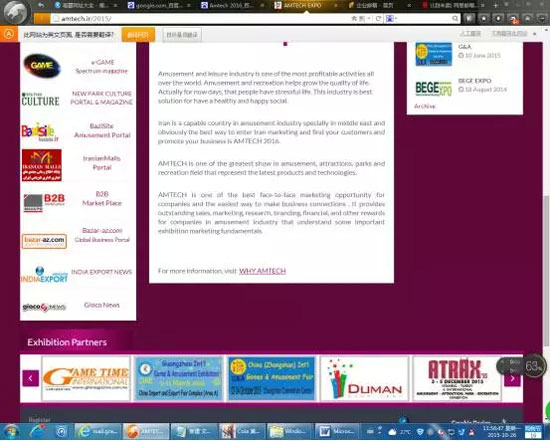Screen dimensions: 550x441
Task: Open G&A exhibition thumbnail
Action: tap(434, 54)
